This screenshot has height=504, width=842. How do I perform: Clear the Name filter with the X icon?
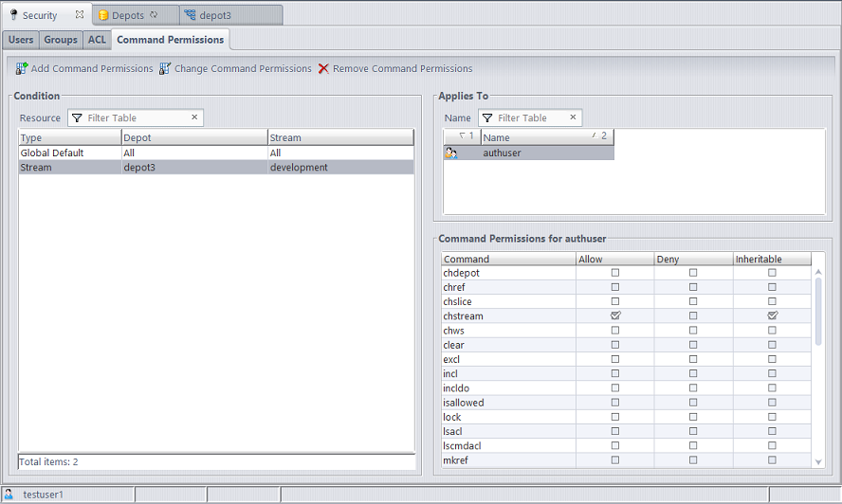click(573, 117)
